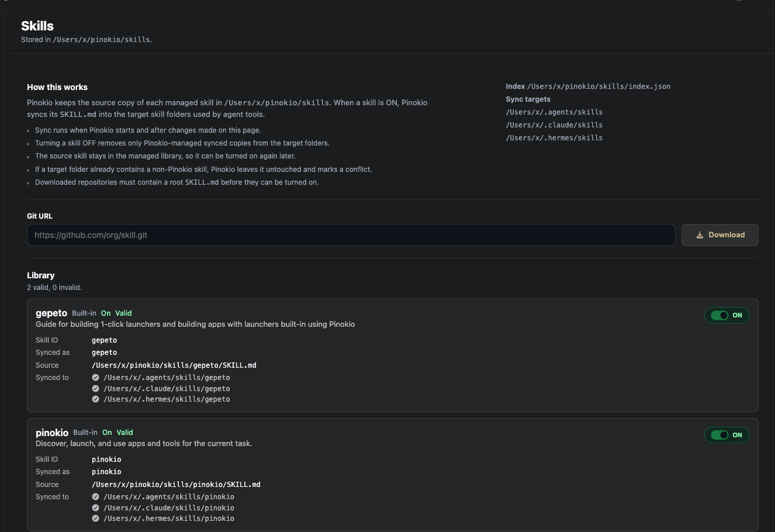The width and height of the screenshot is (775, 532).
Task: Select the index path /Users/x/pinokio/skills/index.json
Action: (x=599, y=87)
